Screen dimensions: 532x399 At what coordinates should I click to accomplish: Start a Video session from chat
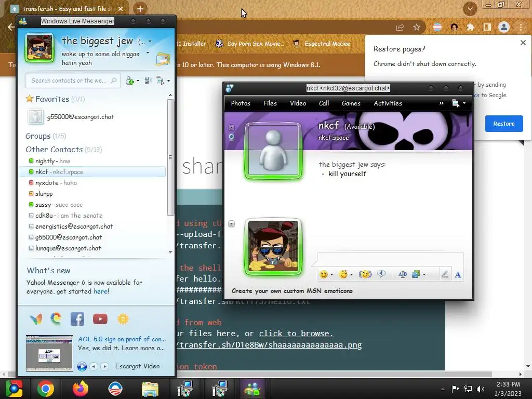tap(298, 103)
